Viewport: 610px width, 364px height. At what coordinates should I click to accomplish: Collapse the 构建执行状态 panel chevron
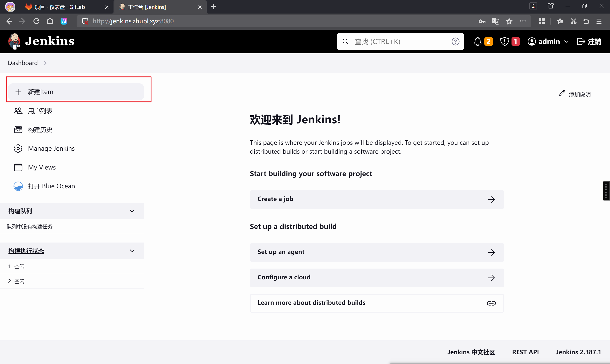pos(132,251)
